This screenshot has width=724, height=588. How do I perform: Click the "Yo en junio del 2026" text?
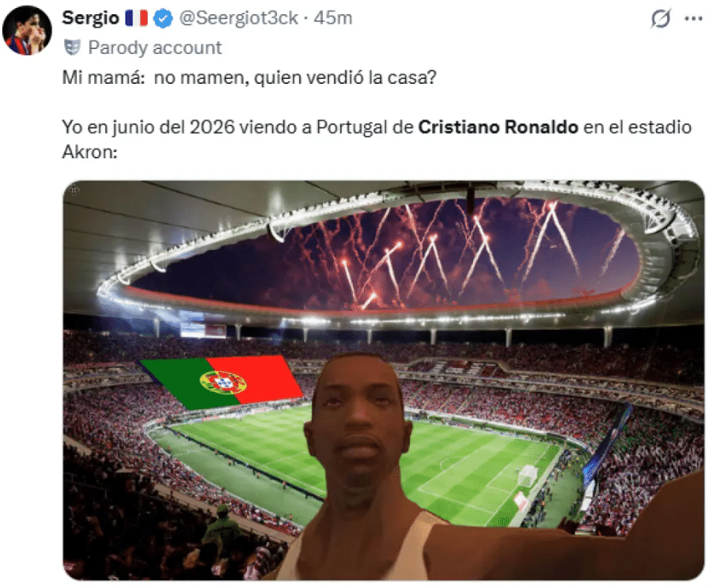click(148, 127)
